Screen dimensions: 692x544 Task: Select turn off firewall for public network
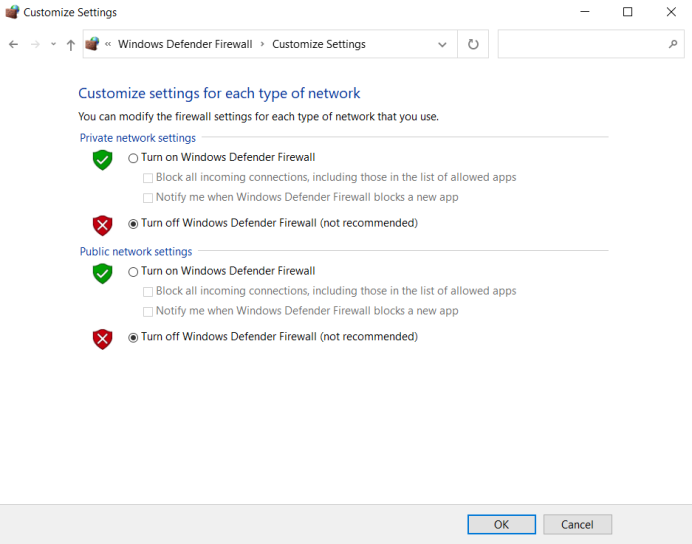133,338
